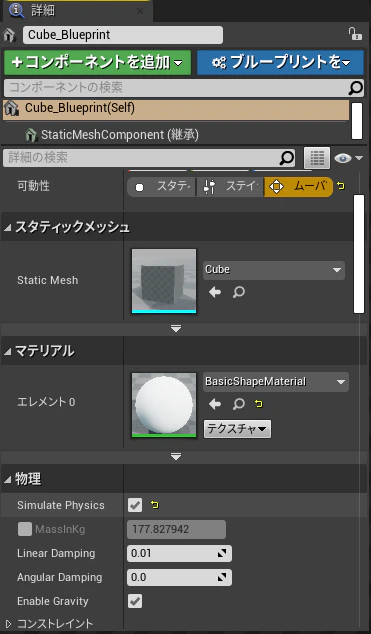The width and height of the screenshot is (371, 634).
Task: Click the blueprint icon beside the actor name
Action: (x=9, y=35)
